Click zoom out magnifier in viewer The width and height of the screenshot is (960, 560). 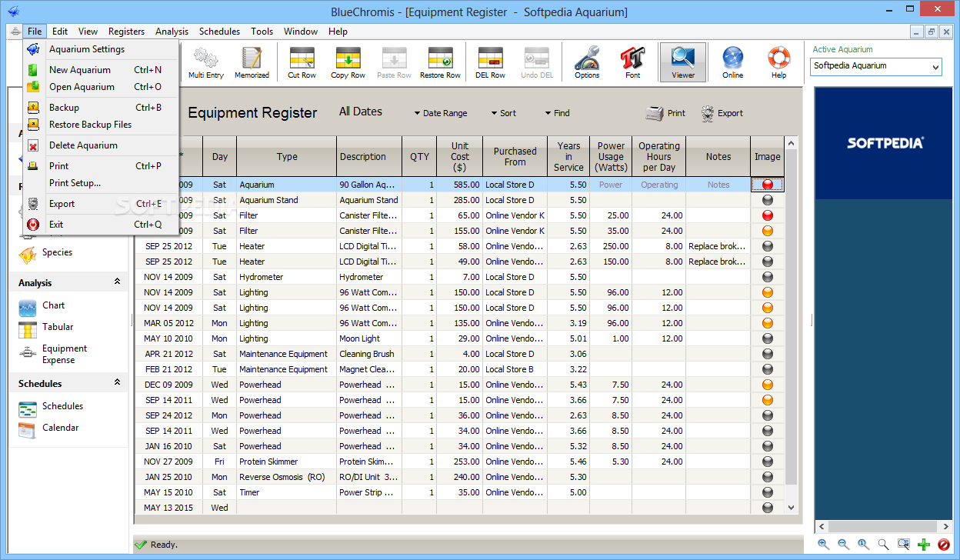point(844,544)
